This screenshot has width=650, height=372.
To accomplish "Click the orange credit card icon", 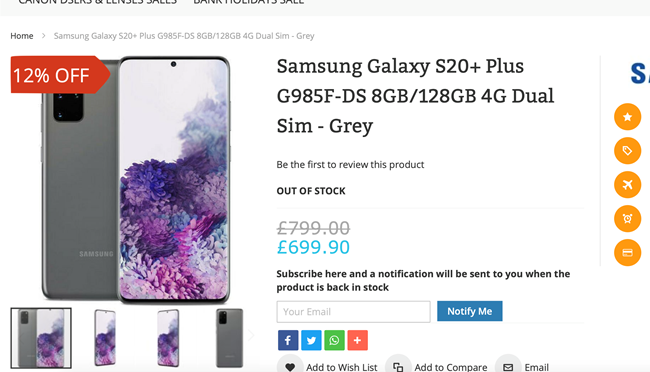I will 627,253.
